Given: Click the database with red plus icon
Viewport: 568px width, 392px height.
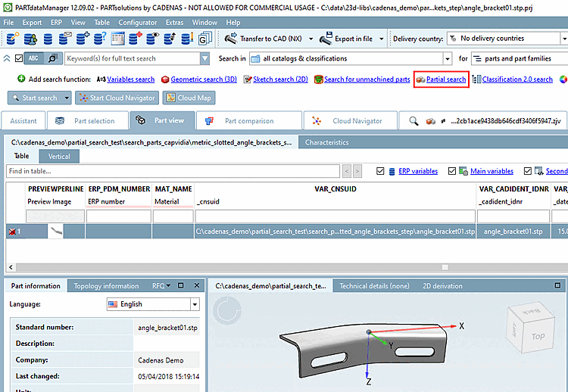Looking at the screenshot, I should tap(135, 39).
